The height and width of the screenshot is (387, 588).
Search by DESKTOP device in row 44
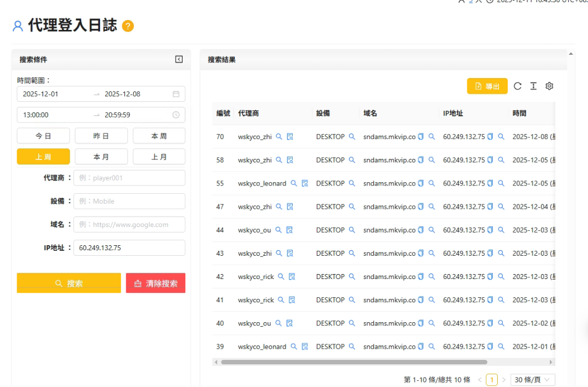click(352, 230)
